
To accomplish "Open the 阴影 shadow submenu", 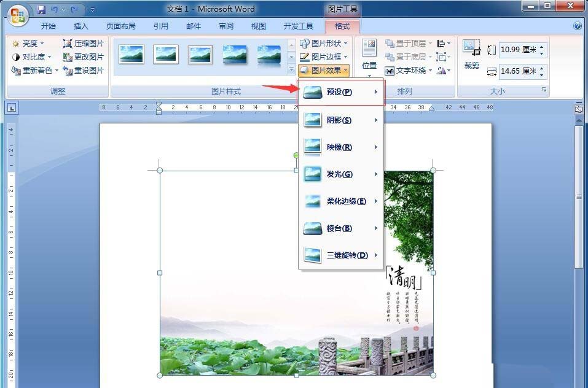I will click(x=341, y=120).
